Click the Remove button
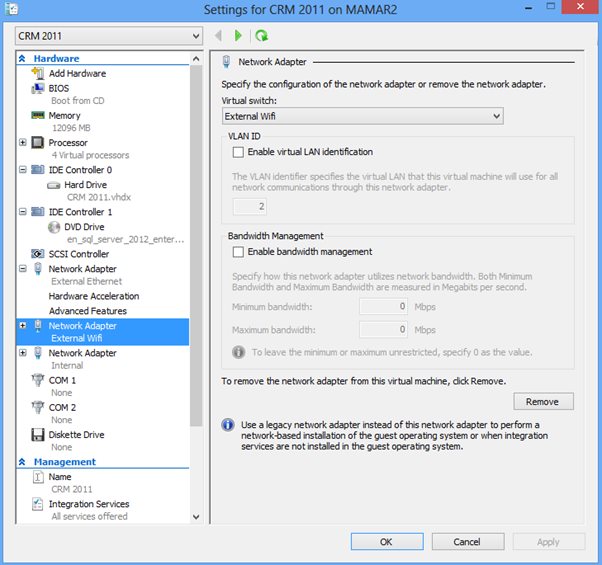602x565 pixels. point(543,401)
